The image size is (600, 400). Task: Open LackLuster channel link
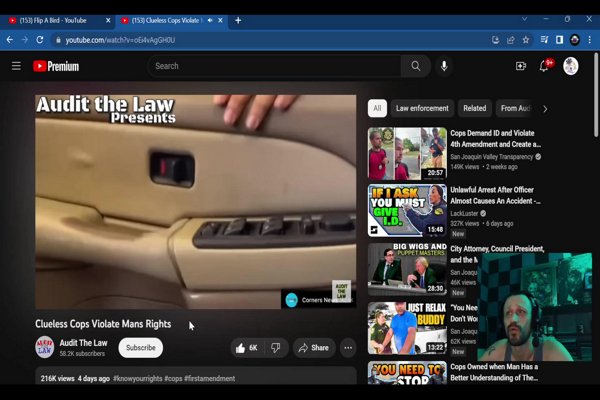pyautogui.click(x=464, y=213)
